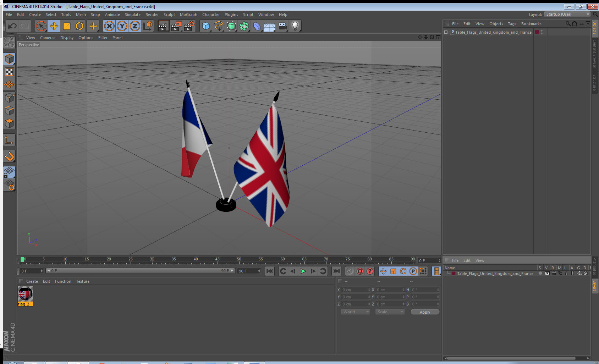
Task: Toggle position keyframe recording icon
Action: click(x=383, y=271)
